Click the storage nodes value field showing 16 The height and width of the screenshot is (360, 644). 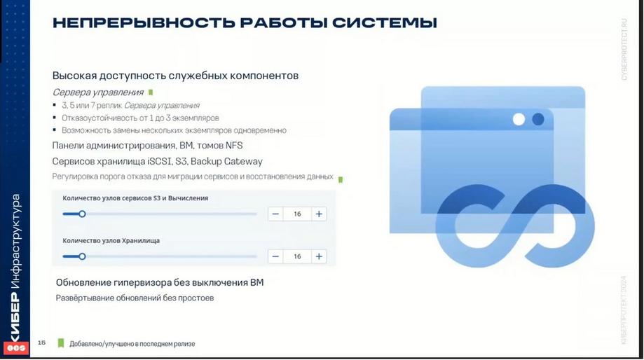[297, 256]
